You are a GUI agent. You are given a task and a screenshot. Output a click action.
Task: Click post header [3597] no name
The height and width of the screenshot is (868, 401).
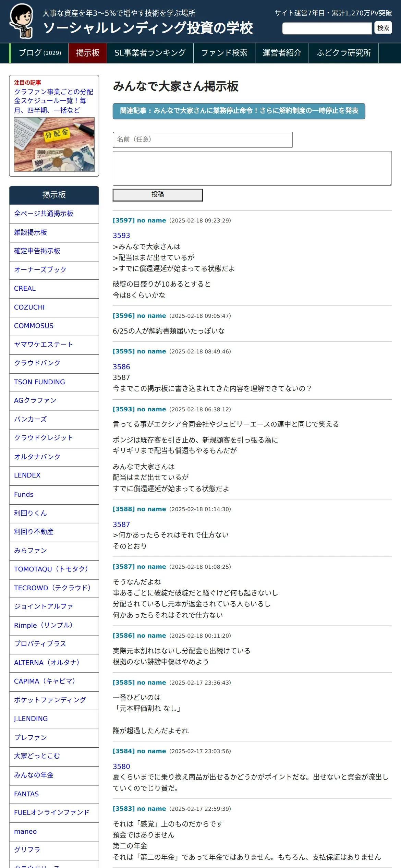coord(139,220)
